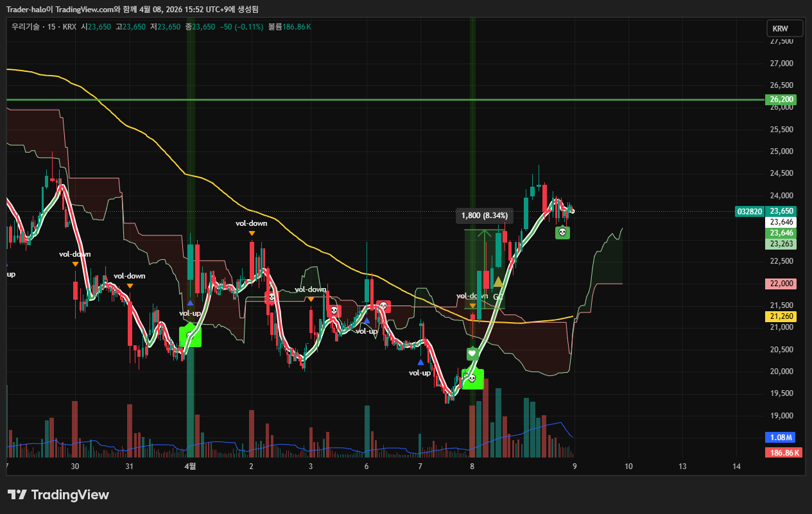Click the orange vol-down triangle on April 8

472,305
